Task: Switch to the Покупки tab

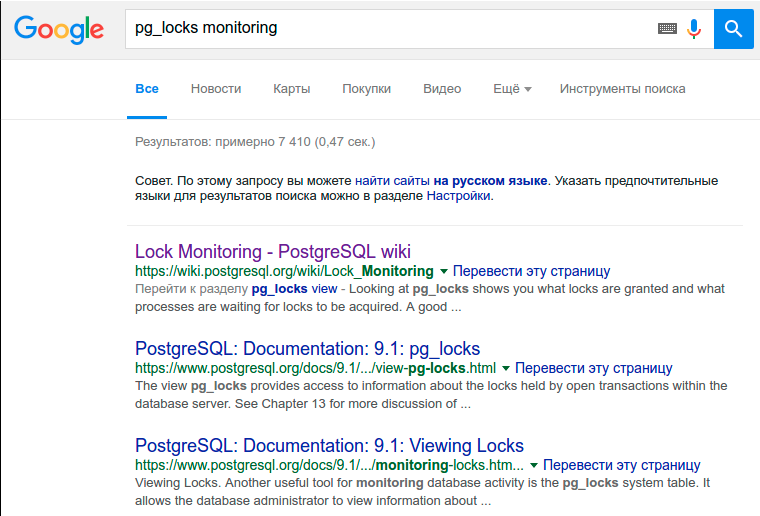Action: (x=366, y=89)
